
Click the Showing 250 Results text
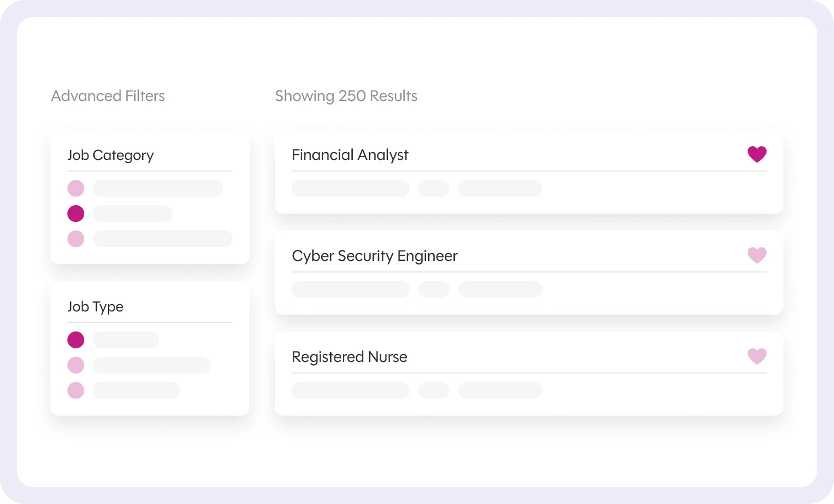point(346,96)
